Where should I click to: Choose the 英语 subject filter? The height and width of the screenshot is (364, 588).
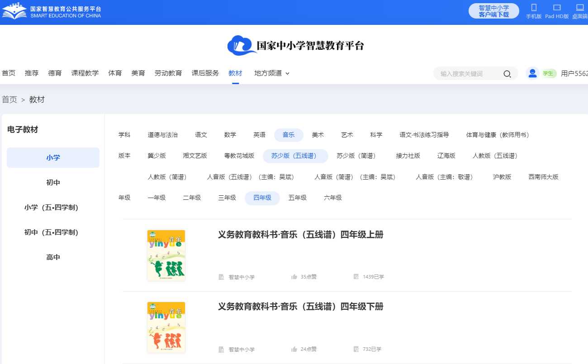(260, 135)
